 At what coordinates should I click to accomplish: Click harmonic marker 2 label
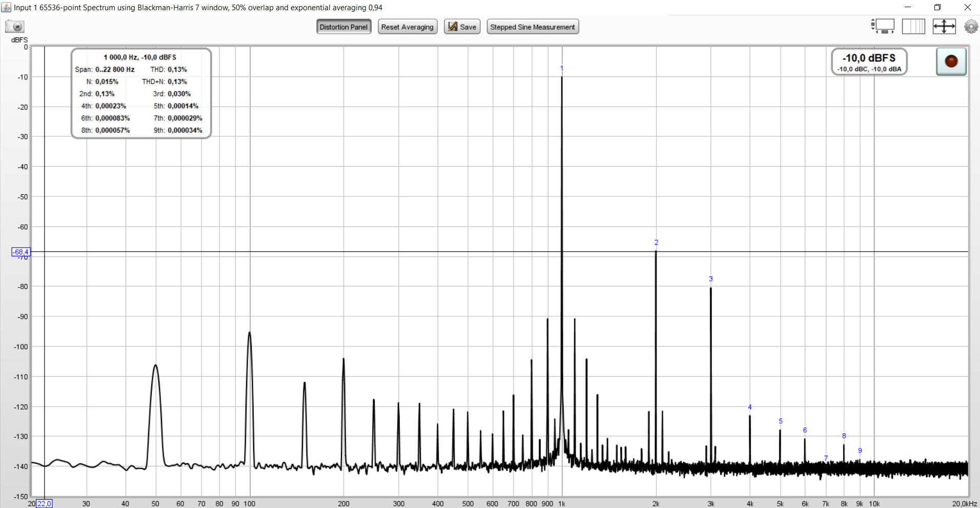click(656, 242)
